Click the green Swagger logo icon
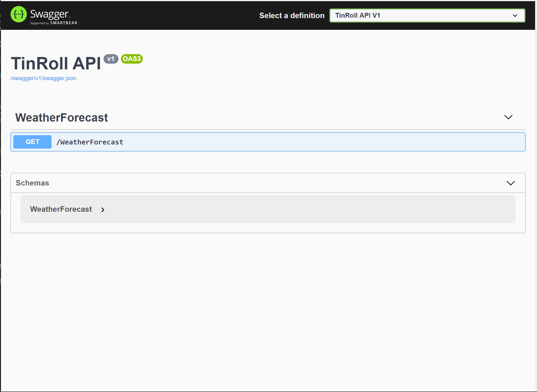The width and height of the screenshot is (537, 392). (x=19, y=14)
